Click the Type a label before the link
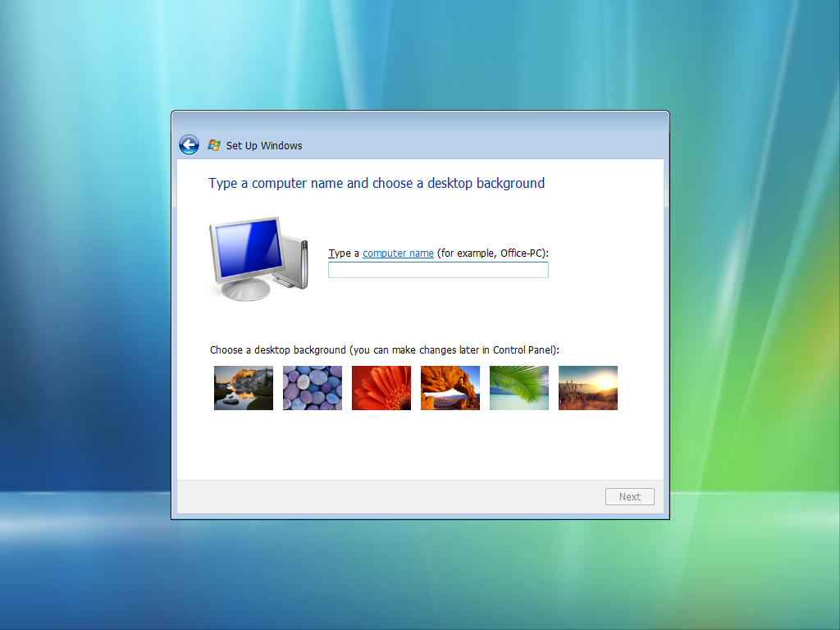Screen dimensions: 840x630 pos(344,253)
